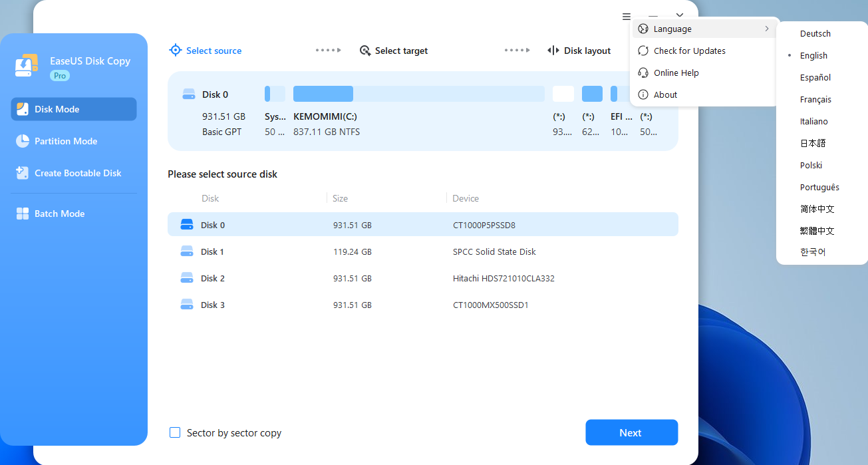Choose Disk 1 SPCC Solid State Disk
The image size is (868, 465).
pos(422,251)
